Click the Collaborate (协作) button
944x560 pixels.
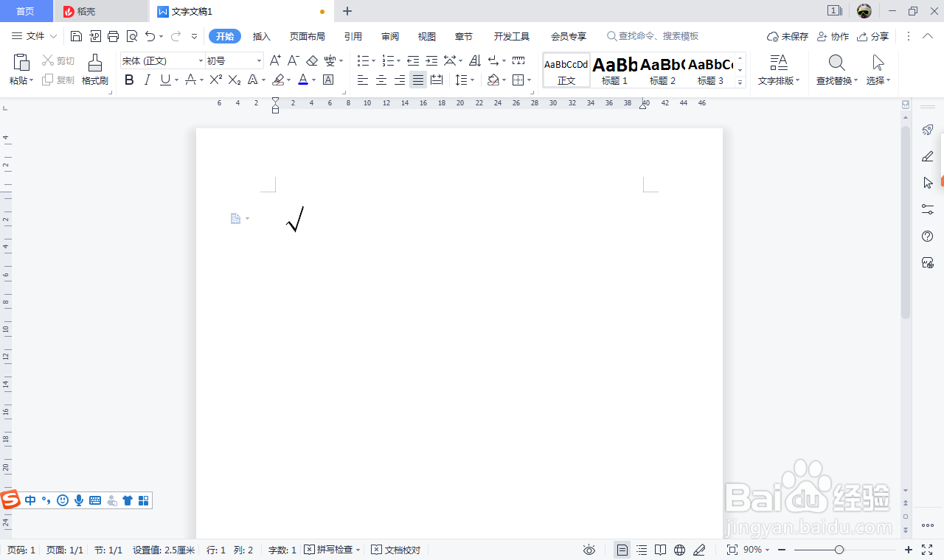[833, 36]
